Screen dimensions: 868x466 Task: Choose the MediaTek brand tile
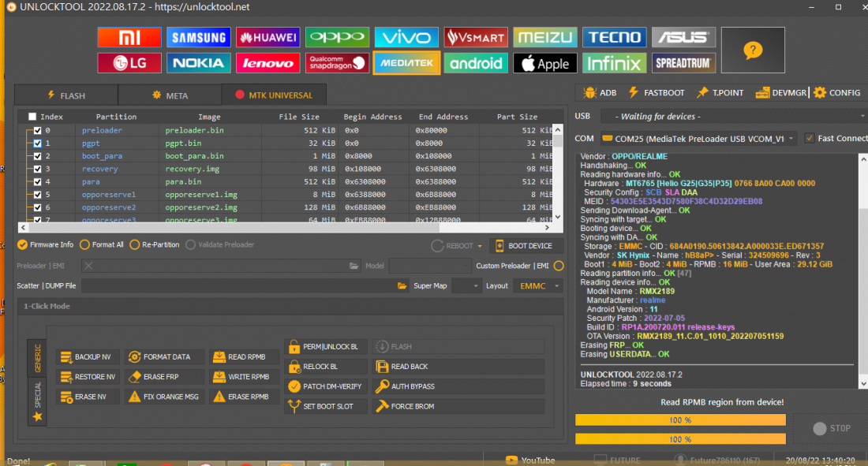[x=406, y=63]
